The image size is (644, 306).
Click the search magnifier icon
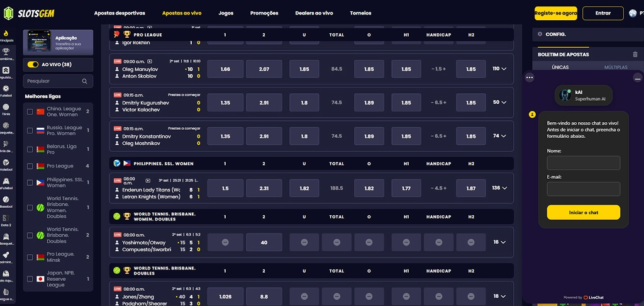coord(85,81)
